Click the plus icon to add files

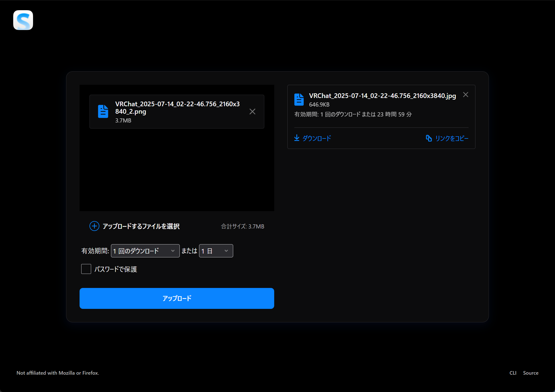click(94, 226)
